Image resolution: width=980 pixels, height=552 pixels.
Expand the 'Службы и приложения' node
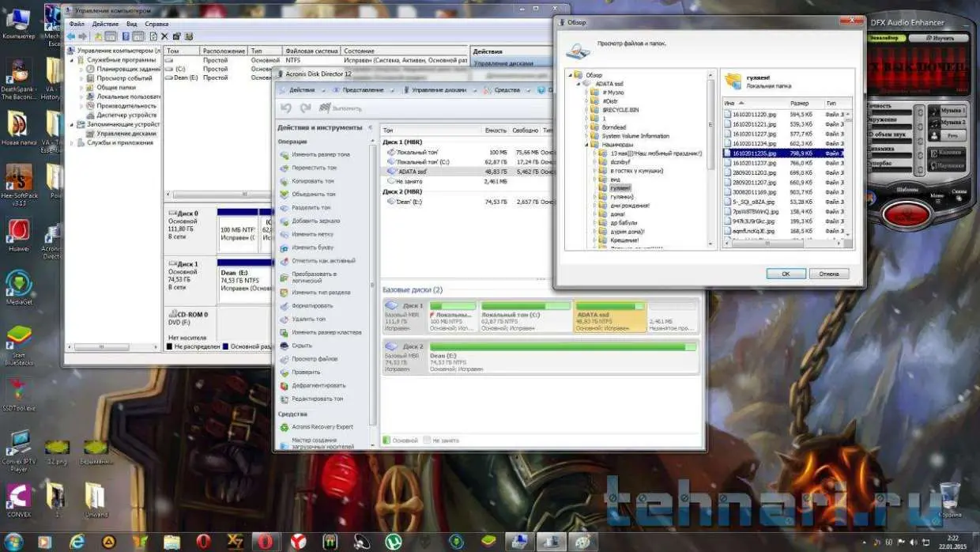[72, 143]
